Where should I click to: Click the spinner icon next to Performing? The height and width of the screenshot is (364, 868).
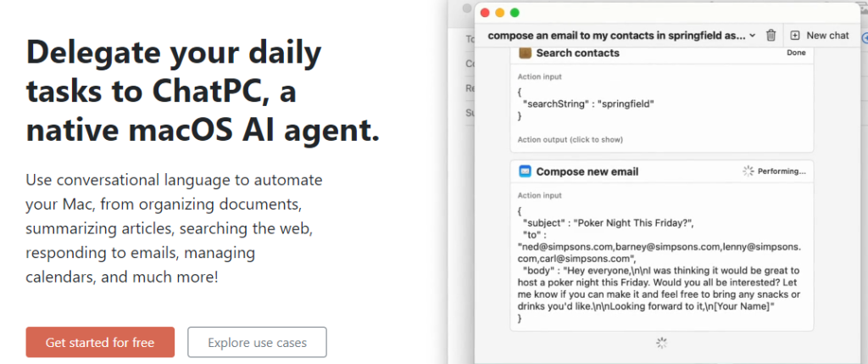tap(748, 171)
